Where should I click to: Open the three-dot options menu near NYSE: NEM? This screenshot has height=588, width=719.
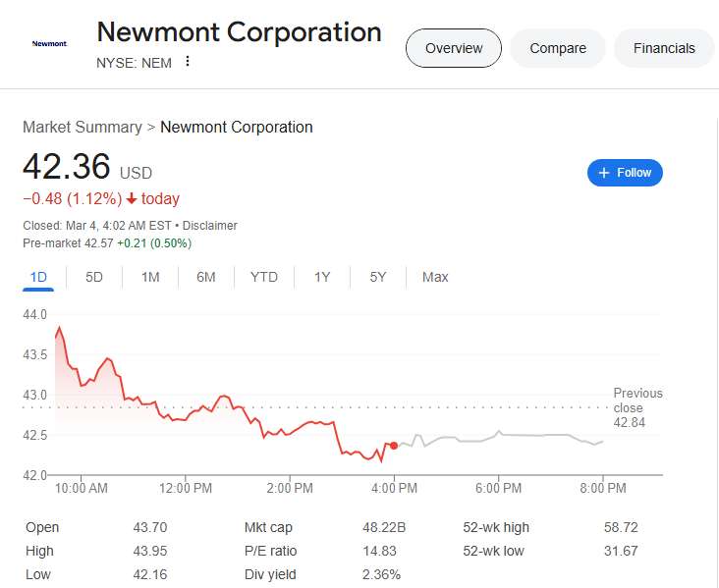(x=188, y=62)
